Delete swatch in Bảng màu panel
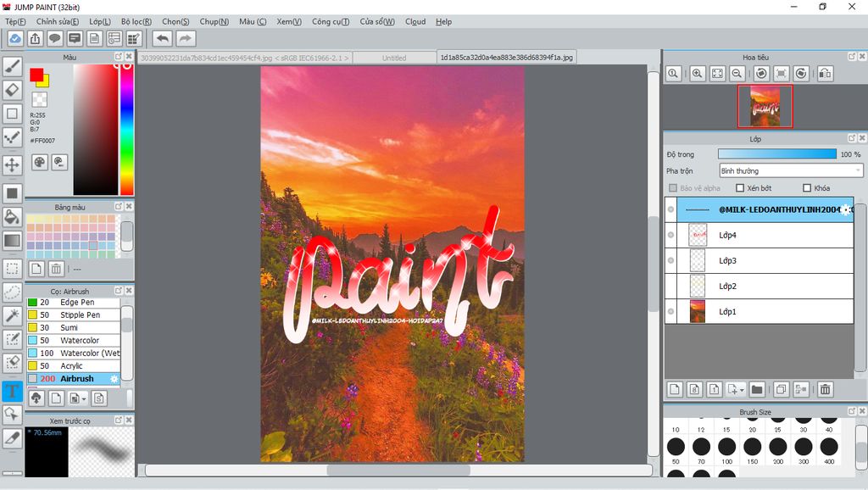 coord(56,269)
